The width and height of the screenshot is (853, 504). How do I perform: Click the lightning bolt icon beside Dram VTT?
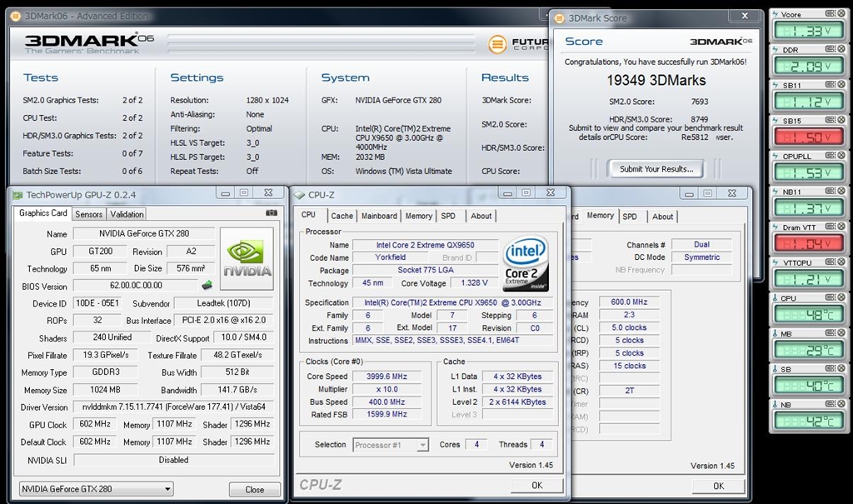776,227
